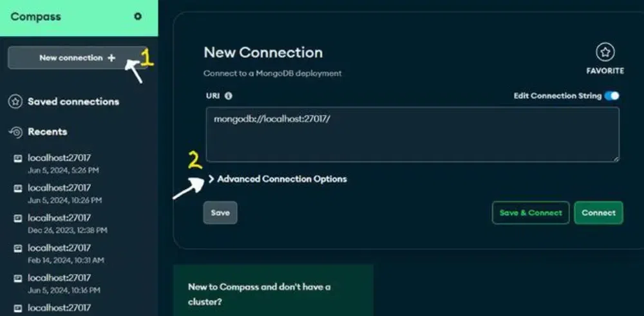Viewport: 644px width, 316px height.
Task: Click the Favorite star icon
Action: [605, 52]
